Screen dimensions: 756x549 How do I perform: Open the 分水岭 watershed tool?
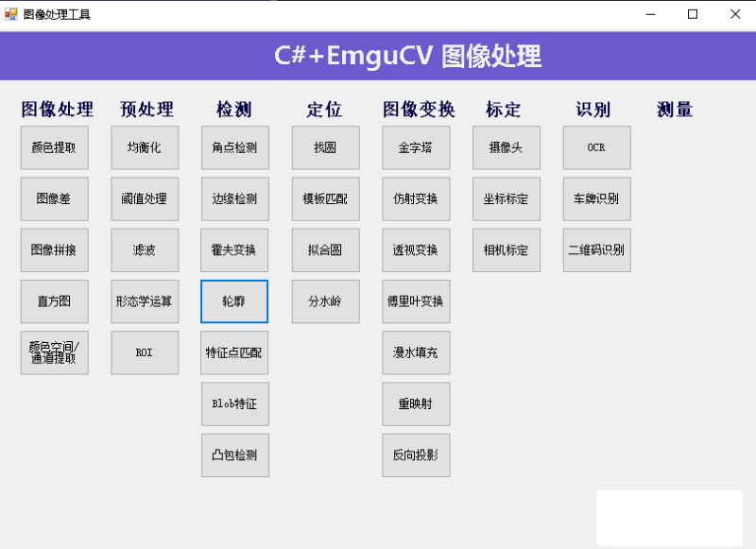click(x=325, y=301)
